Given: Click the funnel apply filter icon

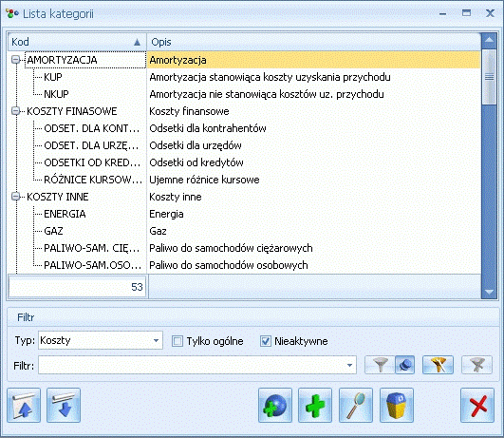Looking at the screenshot, I should pyautogui.click(x=380, y=365).
